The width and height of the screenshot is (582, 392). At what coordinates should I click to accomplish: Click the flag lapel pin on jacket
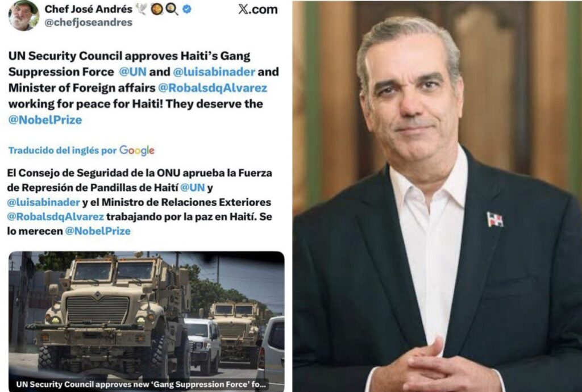[495, 219]
